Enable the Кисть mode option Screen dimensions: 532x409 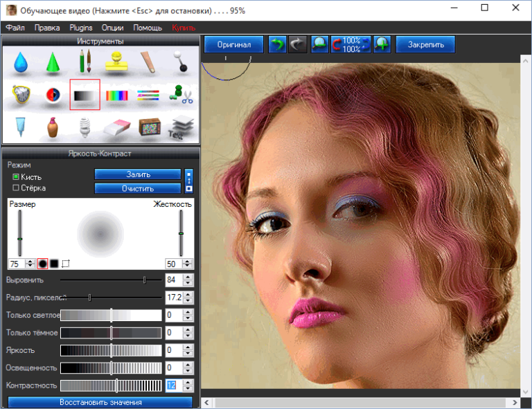tap(16, 177)
